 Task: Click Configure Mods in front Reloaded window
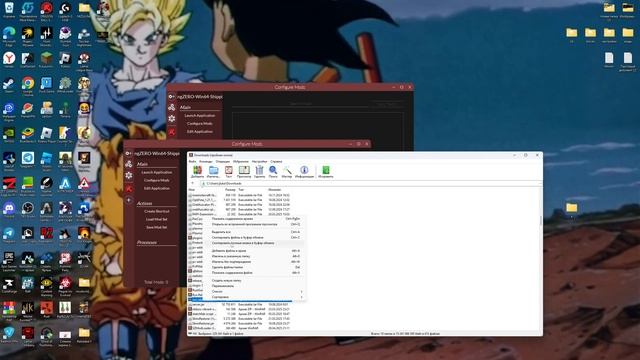(157, 180)
